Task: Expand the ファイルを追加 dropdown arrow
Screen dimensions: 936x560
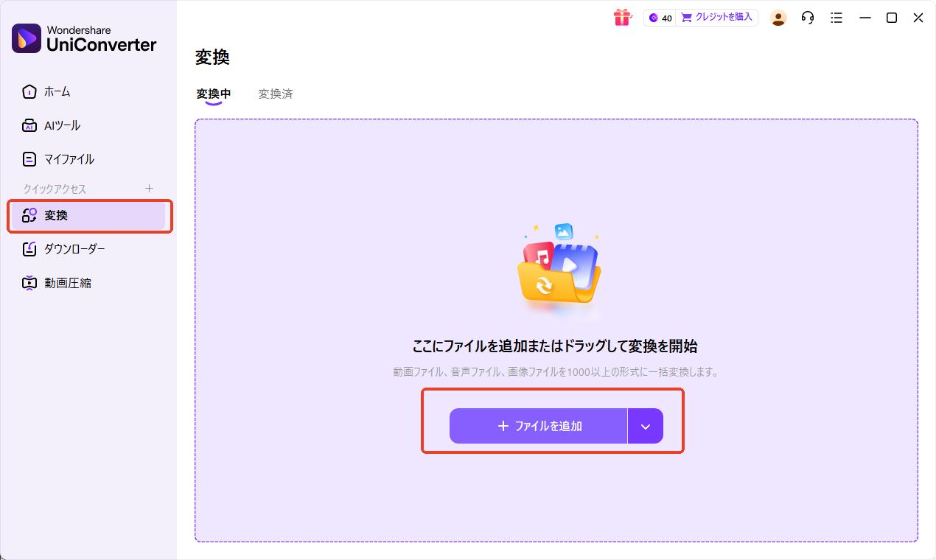Action: coord(645,426)
